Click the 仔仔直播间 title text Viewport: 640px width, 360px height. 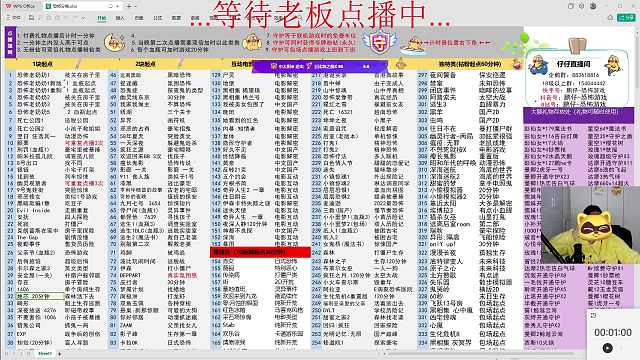coord(573,64)
